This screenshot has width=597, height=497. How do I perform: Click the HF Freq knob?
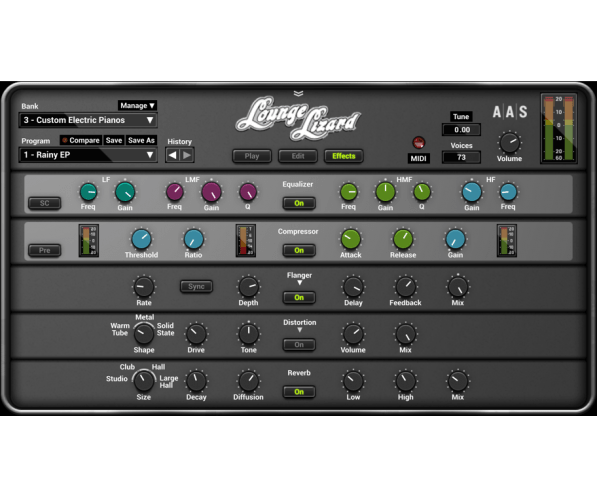coord(508,192)
